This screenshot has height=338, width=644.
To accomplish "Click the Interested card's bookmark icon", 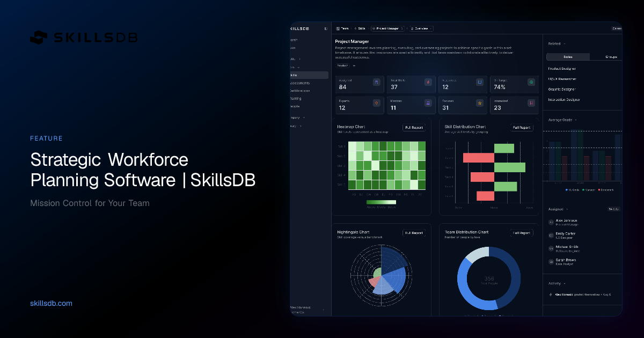I will (x=531, y=103).
